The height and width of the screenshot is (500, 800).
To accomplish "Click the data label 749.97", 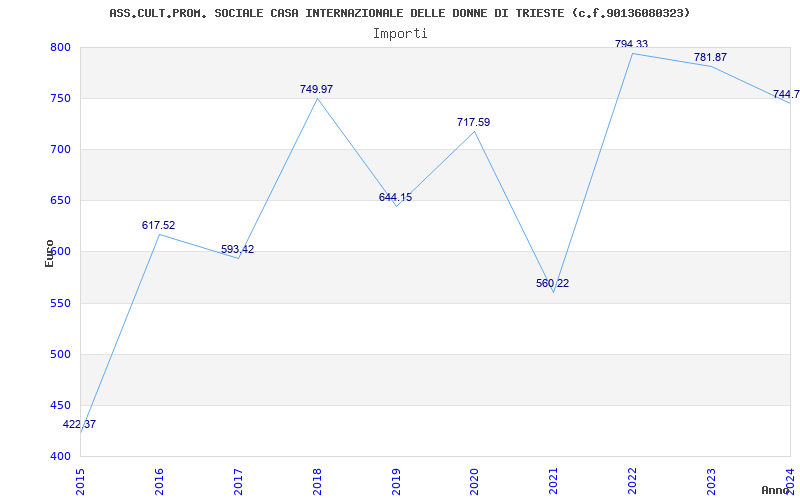I will (316, 89).
